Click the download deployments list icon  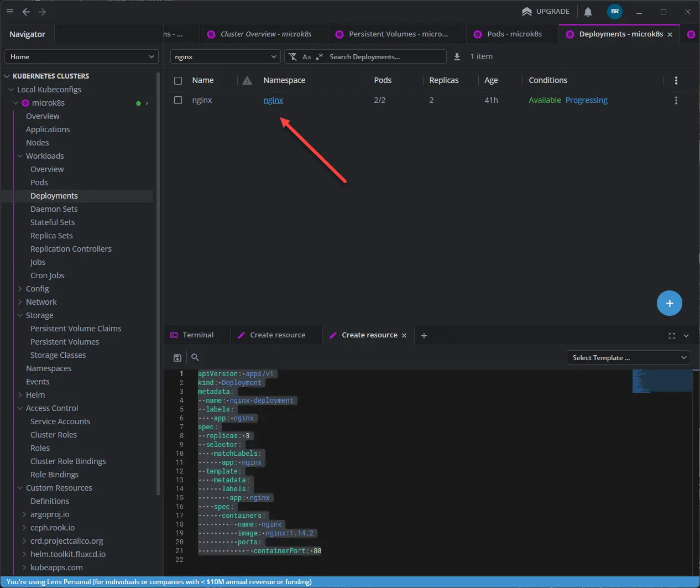coord(457,56)
